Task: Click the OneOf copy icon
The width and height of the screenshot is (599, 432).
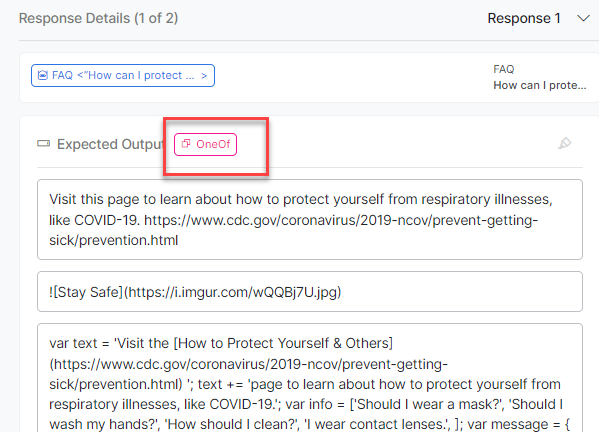Action: [186, 144]
